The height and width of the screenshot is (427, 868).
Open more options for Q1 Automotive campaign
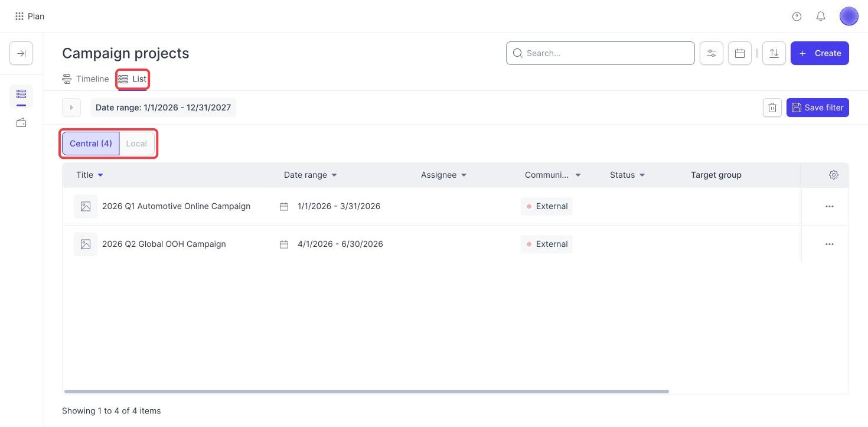[830, 206]
